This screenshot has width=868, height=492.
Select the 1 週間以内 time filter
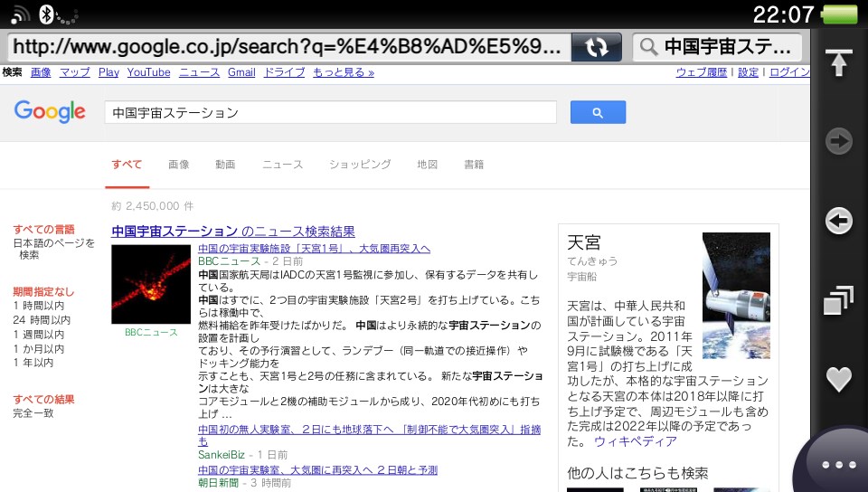(x=38, y=334)
